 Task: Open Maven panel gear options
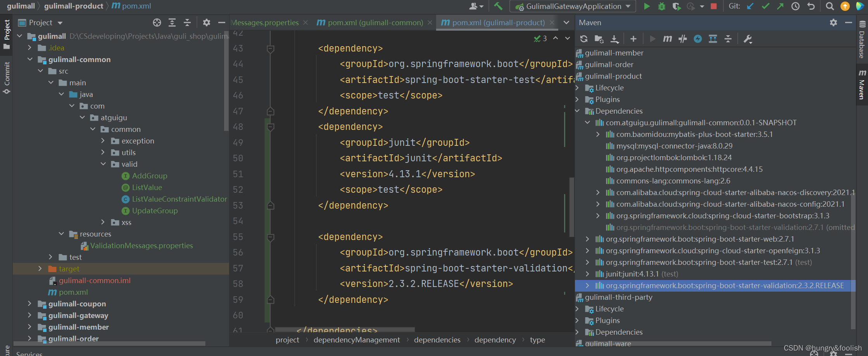click(833, 22)
